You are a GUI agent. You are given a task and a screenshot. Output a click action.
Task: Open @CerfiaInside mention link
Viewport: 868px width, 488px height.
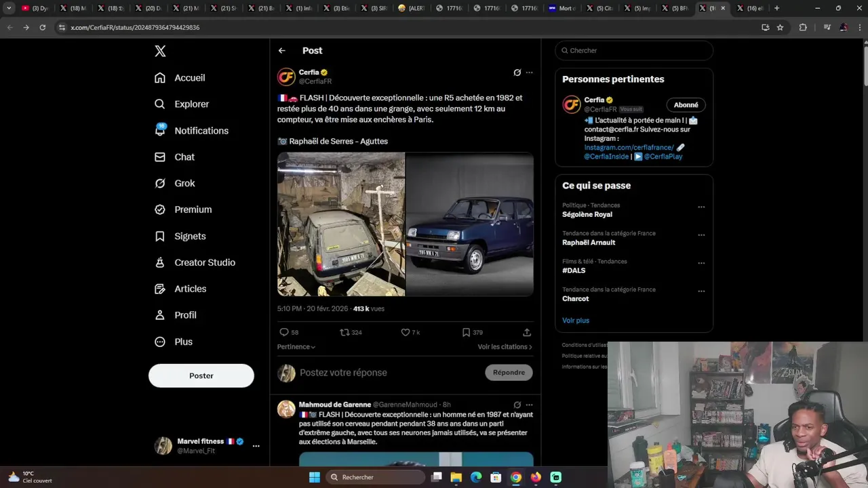point(607,157)
